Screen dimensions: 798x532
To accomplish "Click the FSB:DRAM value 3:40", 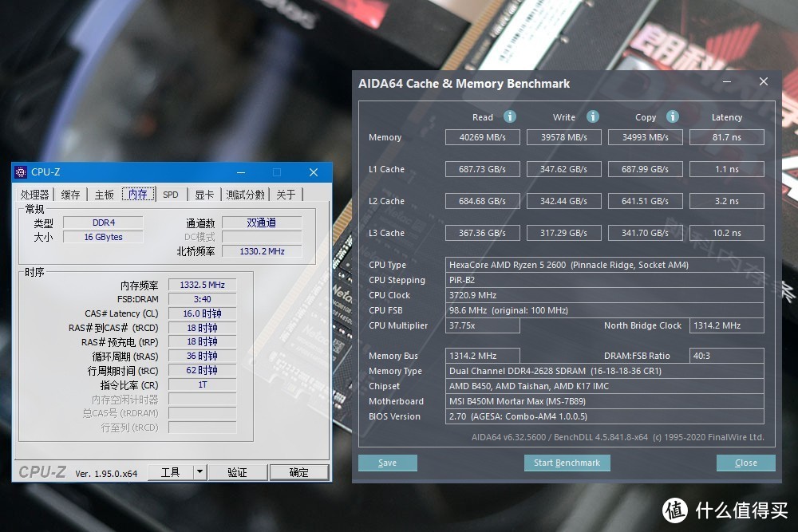I will tap(202, 299).
